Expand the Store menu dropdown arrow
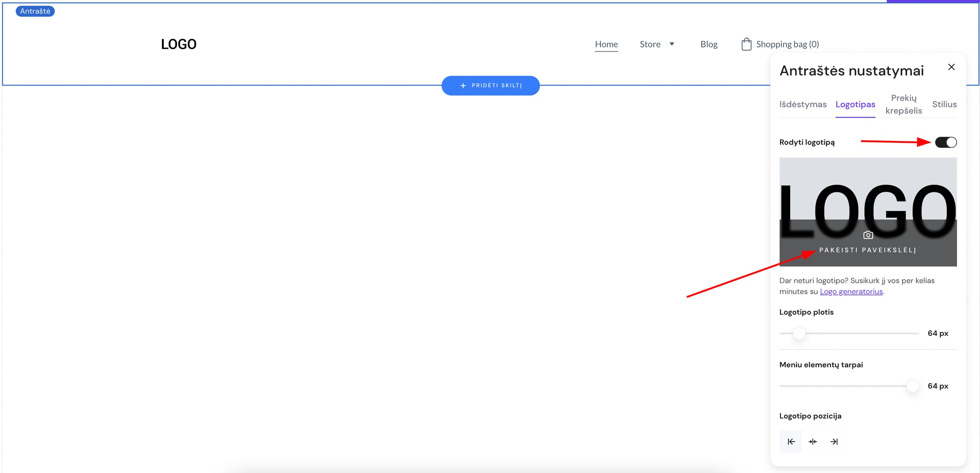 click(x=672, y=44)
